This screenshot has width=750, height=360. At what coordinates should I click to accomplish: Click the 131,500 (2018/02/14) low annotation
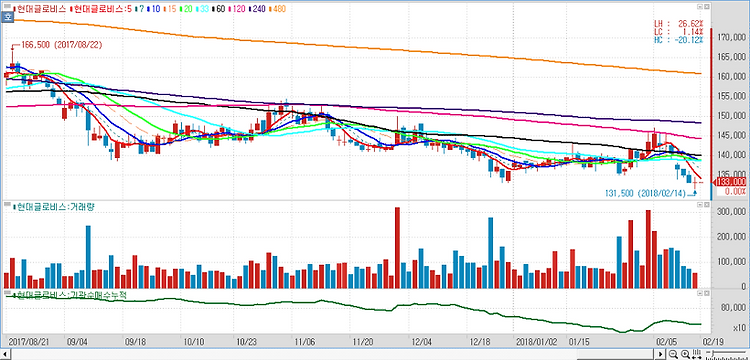645,193
